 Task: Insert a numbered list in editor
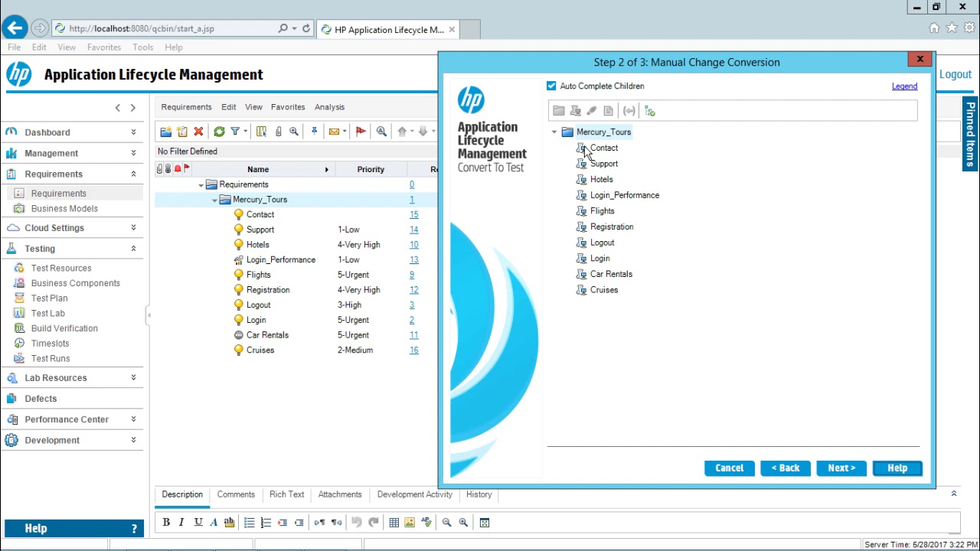[x=266, y=523]
